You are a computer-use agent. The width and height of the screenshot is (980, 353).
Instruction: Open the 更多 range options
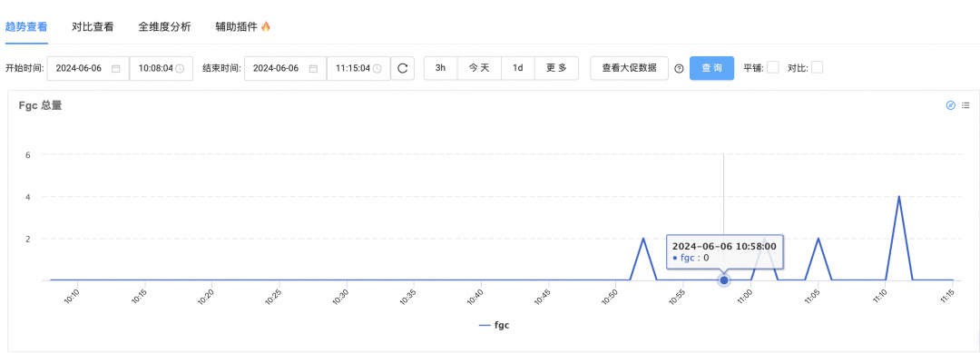557,68
